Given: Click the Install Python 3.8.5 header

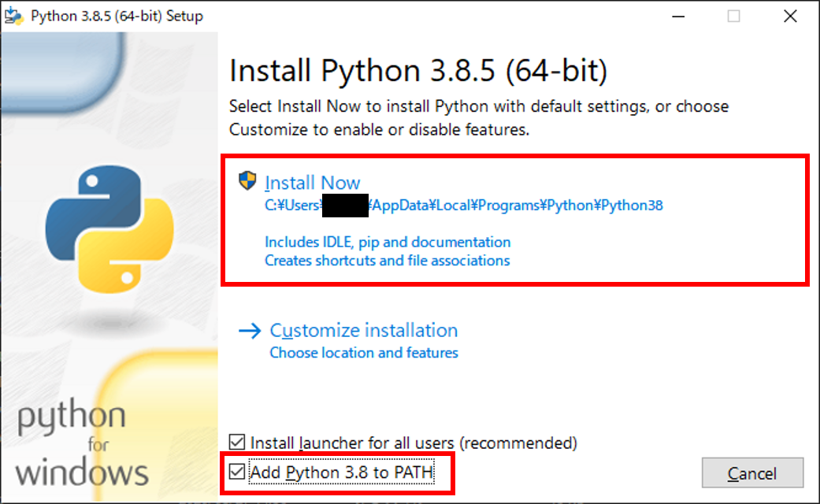Looking at the screenshot, I should click(x=417, y=71).
